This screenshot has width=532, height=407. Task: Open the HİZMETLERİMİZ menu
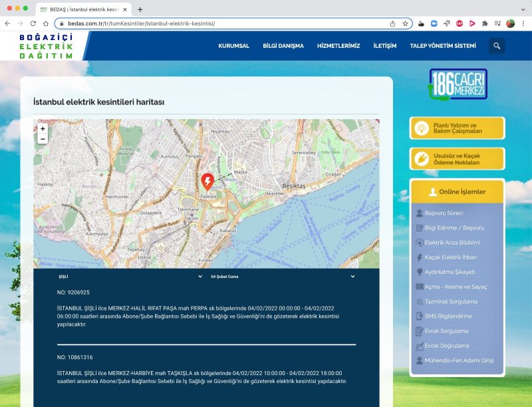pyautogui.click(x=338, y=46)
